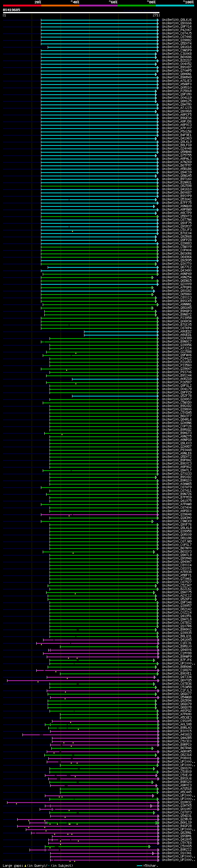The width and height of the screenshot is (197, 868).
Task: Select the UniRef100_Q4T334 label
Action: pos(177,677)
